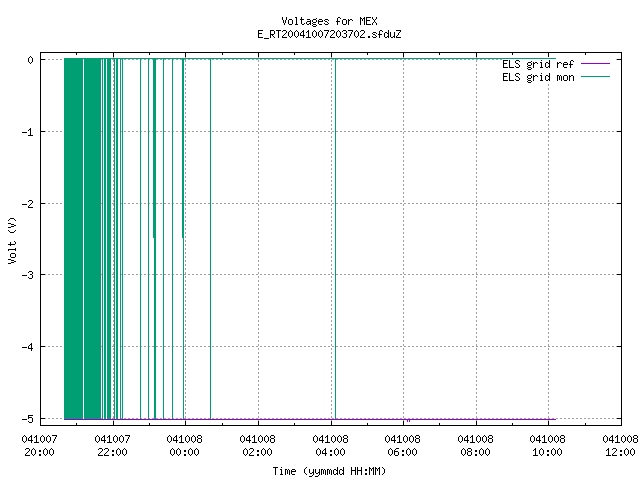Click x-axis label 041008 10:00
The height and width of the screenshot is (480, 640).
click(547, 446)
